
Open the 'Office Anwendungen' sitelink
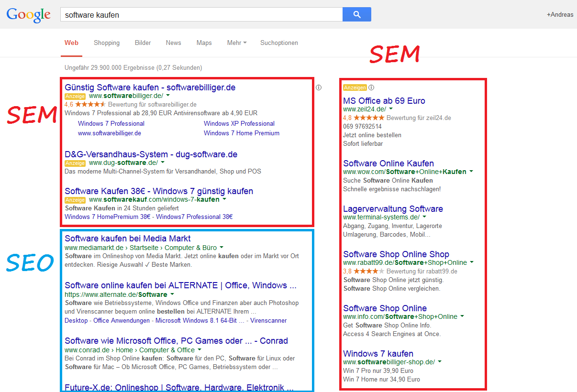click(x=122, y=320)
